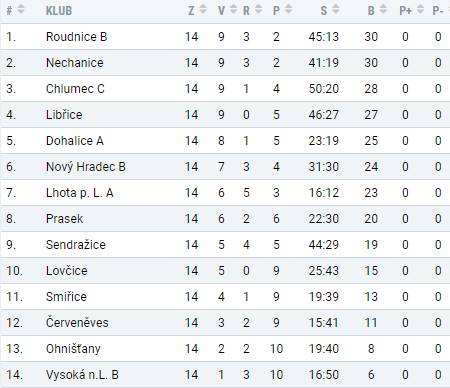This screenshot has width=450, height=388.
Task: Select Sendražice team name
Action: click(x=76, y=245)
